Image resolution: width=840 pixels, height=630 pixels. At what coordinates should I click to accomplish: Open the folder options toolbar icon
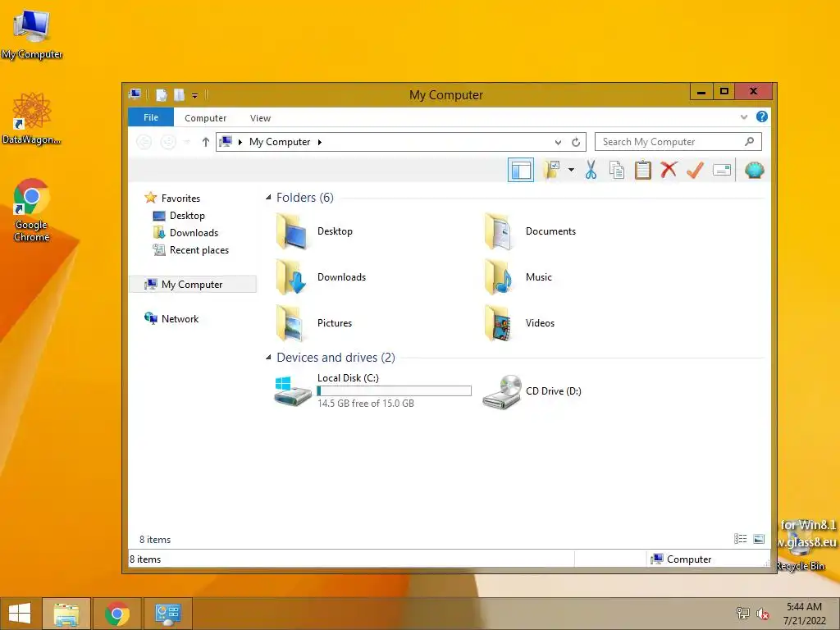[552, 171]
